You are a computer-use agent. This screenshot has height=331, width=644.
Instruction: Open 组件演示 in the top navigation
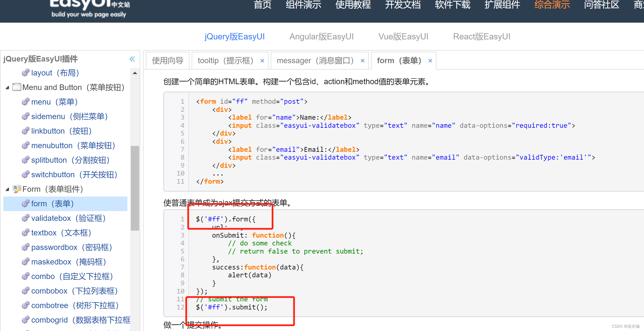click(303, 5)
